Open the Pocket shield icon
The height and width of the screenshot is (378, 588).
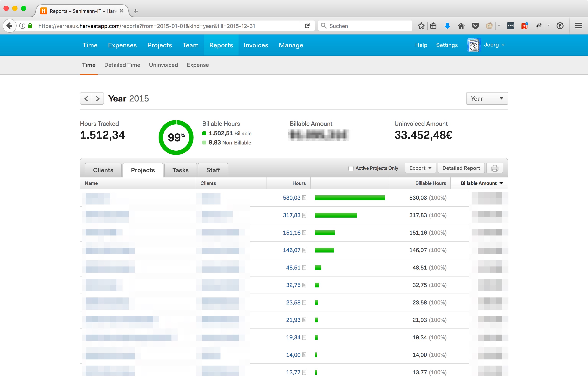tap(475, 26)
